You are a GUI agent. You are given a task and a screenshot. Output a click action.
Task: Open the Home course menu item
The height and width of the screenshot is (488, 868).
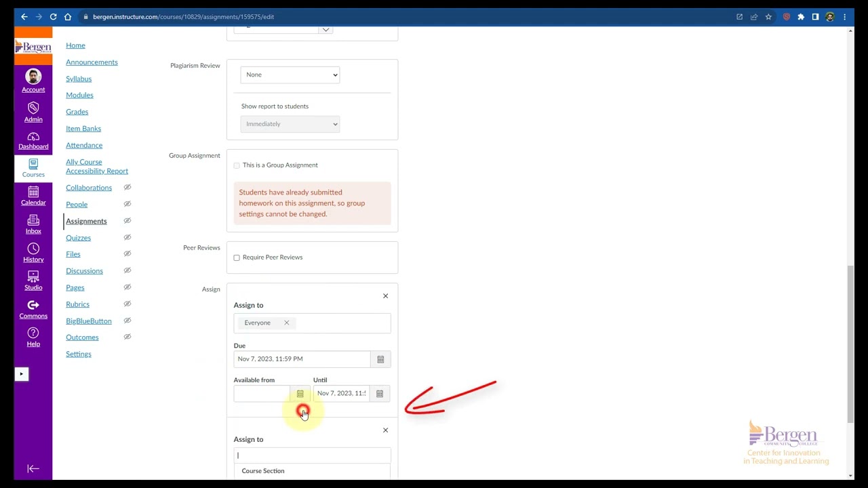[75, 45]
